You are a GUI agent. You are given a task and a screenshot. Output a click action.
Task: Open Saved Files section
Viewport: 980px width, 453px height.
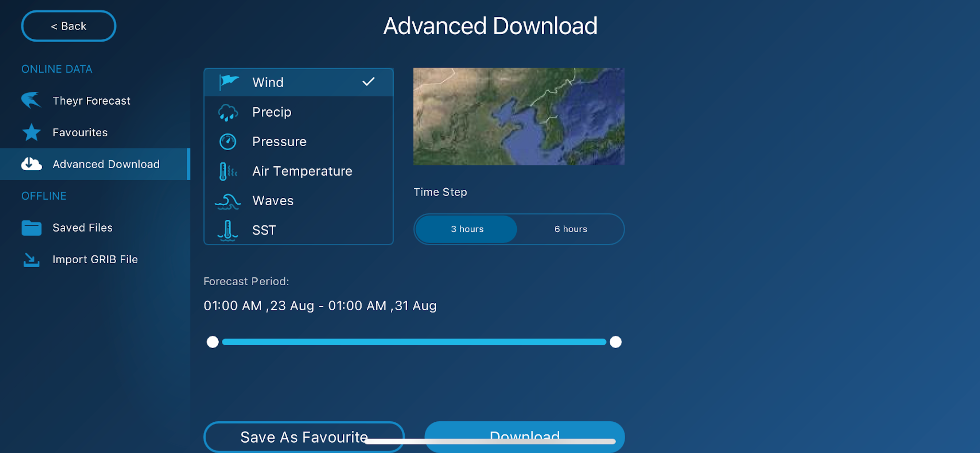(x=82, y=228)
